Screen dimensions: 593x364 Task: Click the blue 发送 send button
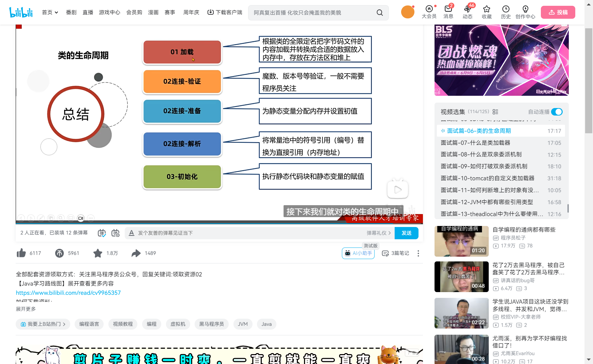407,233
